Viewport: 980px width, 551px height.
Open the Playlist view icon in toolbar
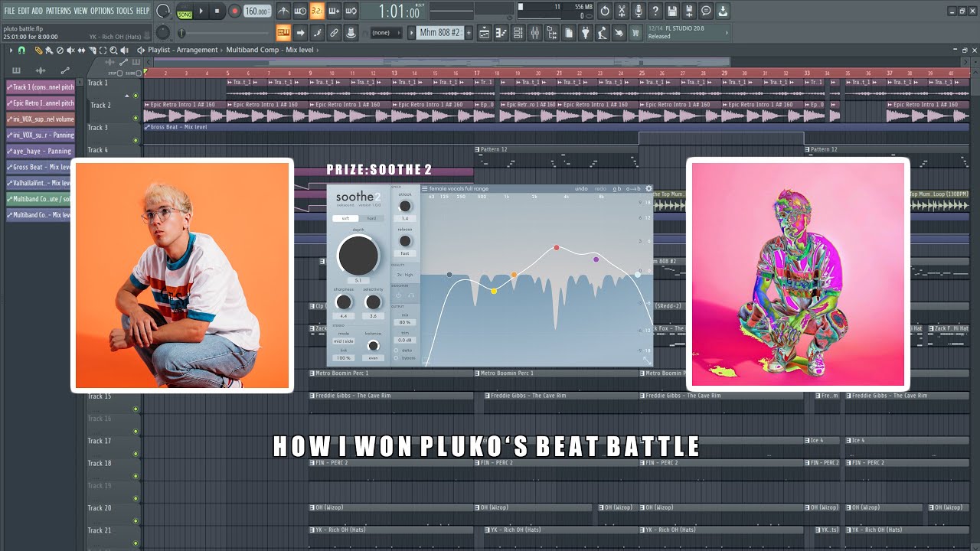(x=484, y=33)
